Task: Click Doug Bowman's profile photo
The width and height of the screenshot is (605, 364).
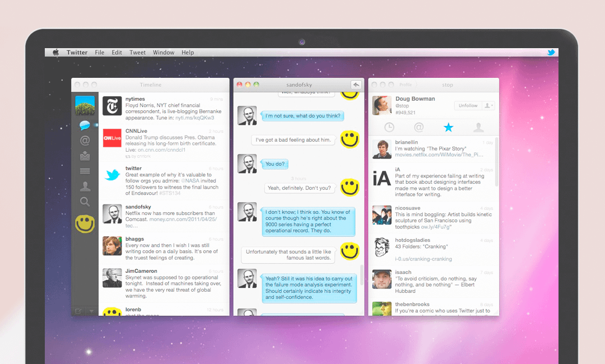Action: pyautogui.click(x=382, y=106)
